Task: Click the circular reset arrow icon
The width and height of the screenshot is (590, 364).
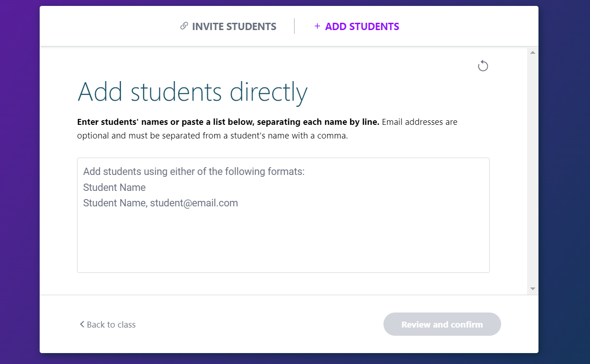Action: 483,66
